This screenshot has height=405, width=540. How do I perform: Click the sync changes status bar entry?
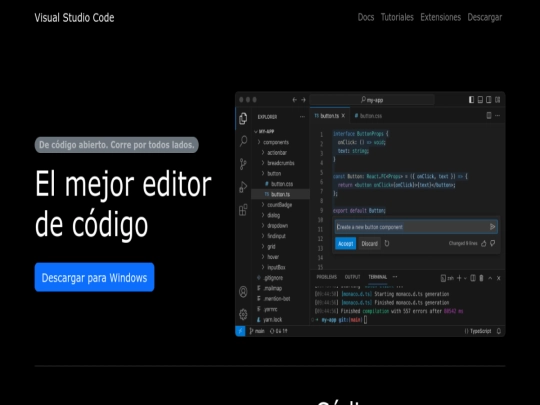pos(279,331)
